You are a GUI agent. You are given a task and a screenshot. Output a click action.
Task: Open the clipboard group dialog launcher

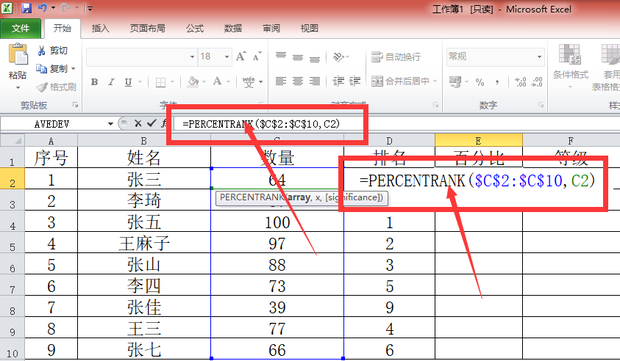click(75, 105)
